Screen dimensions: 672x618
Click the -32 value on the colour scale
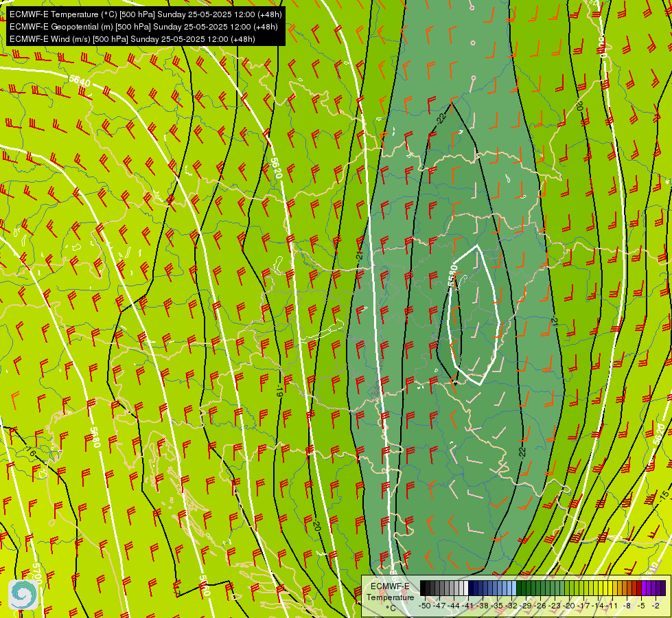point(511,606)
